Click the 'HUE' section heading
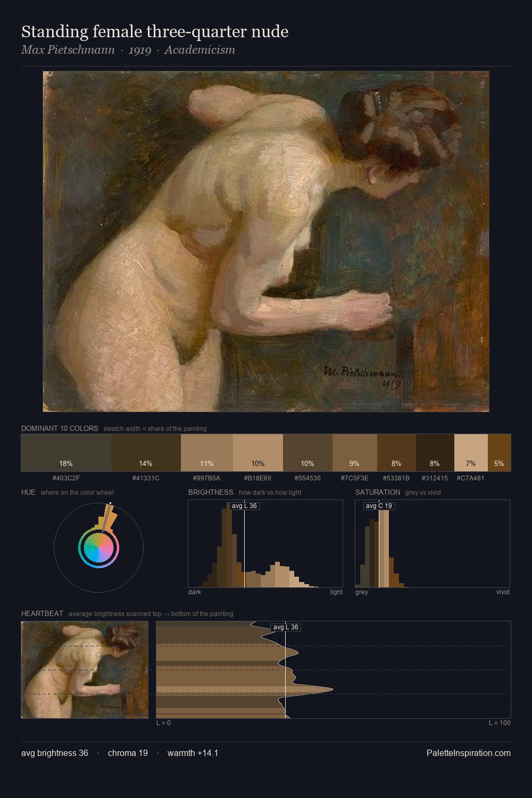The width and height of the screenshot is (532, 798). pyautogui.click(x=28, y=492)
